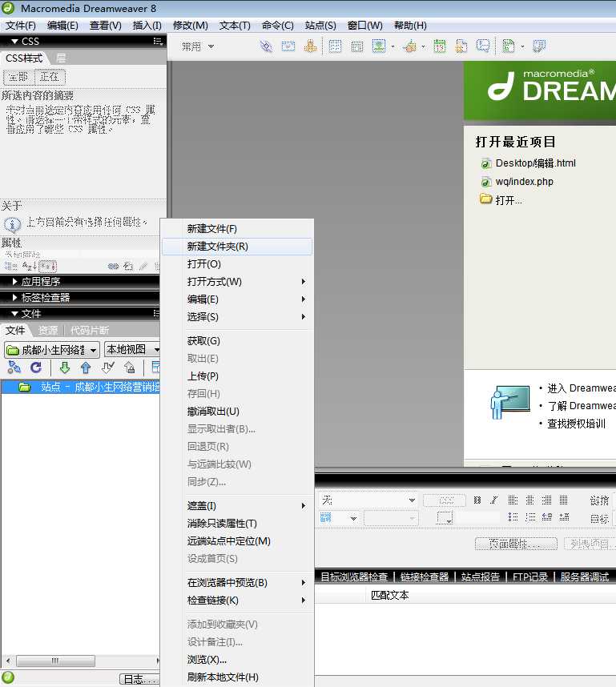Open the 常用 insert category dropdown
The width and height of the screenshot is (616, 687).
tap(198, 46)
